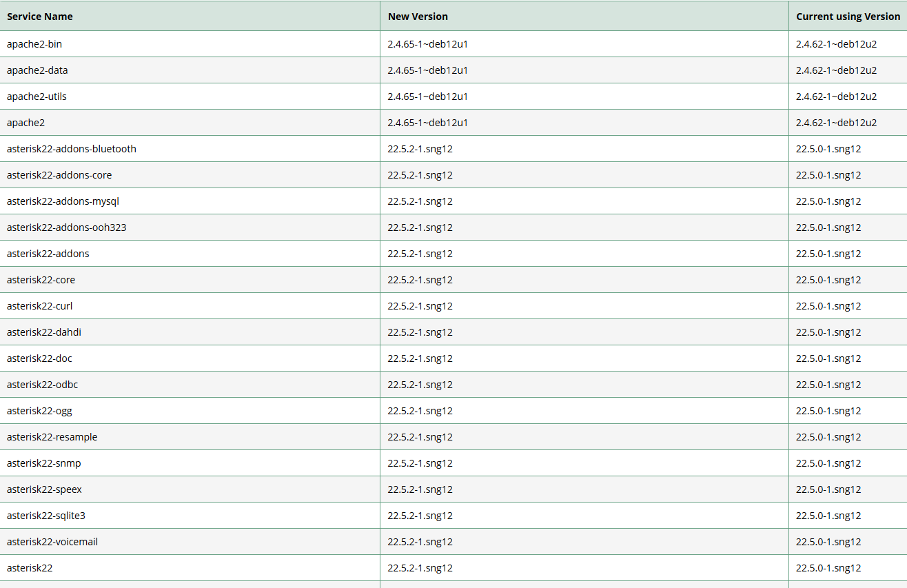Click the asterisk22-curl service name
907x588 pixels.
(39, 306)
